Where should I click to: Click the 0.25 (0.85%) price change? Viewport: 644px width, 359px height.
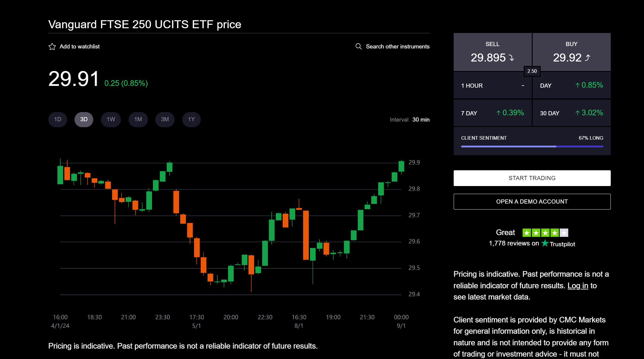coord(126,83)
